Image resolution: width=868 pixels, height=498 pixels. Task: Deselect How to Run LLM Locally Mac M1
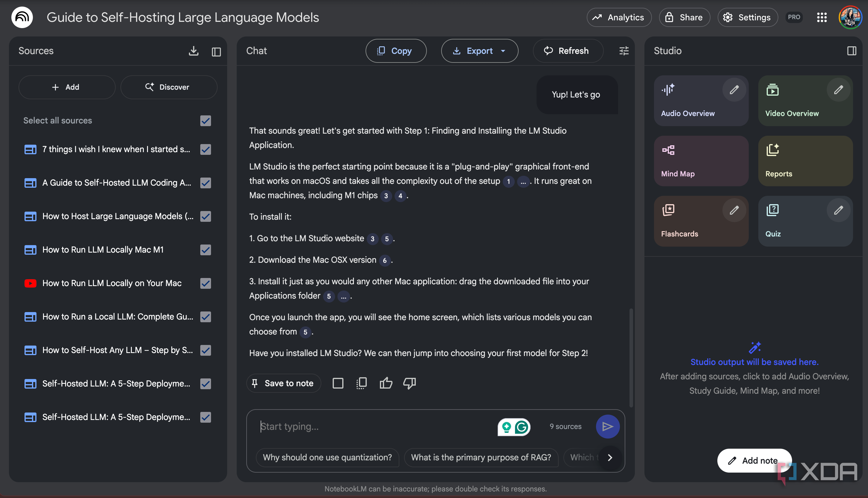(x=206, y=250)
